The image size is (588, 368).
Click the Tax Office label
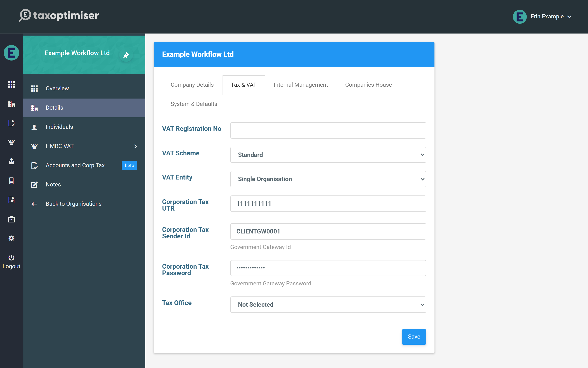(177, 303)
